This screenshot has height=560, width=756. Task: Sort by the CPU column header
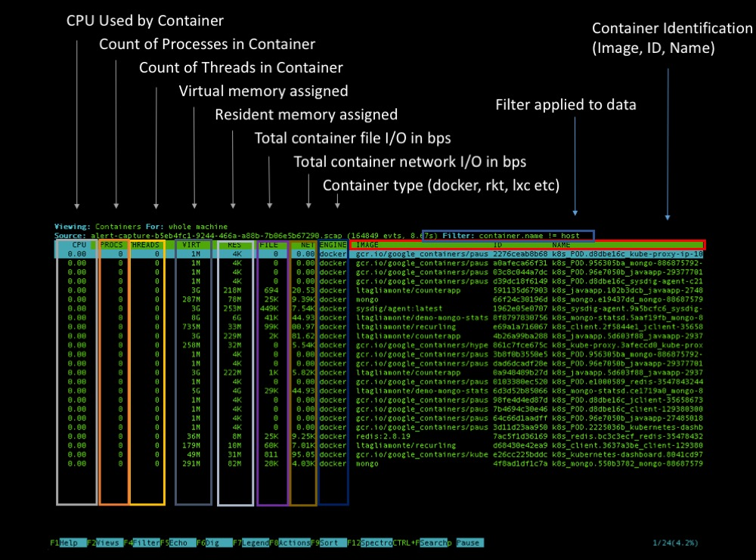[78, 245]
